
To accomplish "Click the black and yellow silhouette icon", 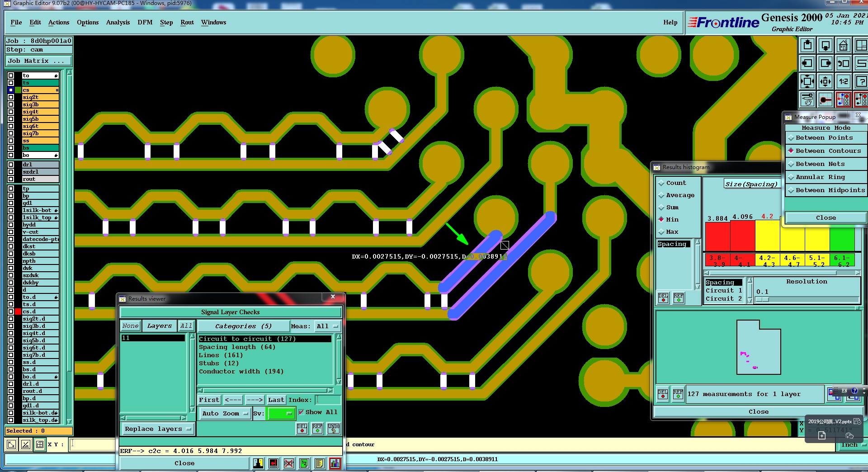I will 258,463.
